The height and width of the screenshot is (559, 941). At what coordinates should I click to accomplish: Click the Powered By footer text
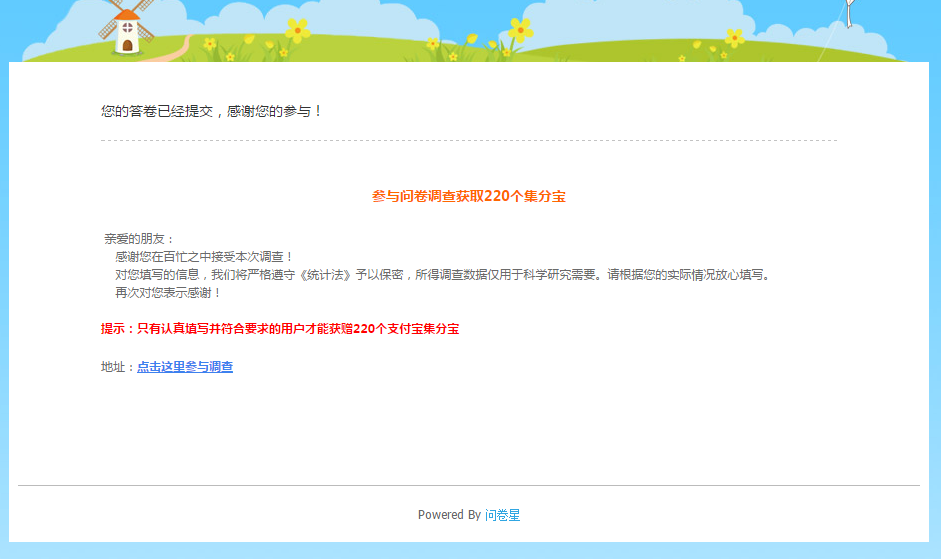[449, 515]
